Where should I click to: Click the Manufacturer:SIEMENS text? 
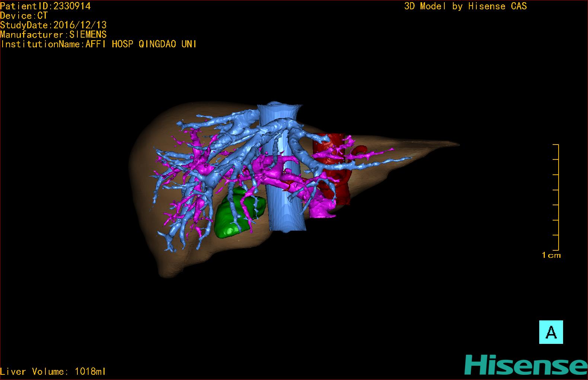coord(54,35)
